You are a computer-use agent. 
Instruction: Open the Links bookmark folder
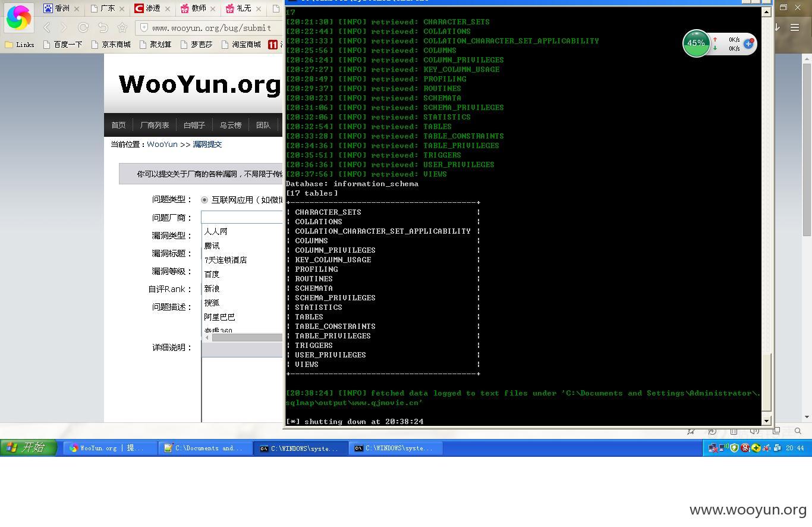click(x=20, y=45)
